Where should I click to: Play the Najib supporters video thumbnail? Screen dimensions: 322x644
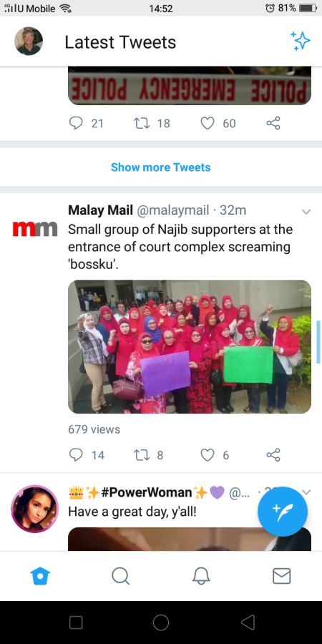190,346
